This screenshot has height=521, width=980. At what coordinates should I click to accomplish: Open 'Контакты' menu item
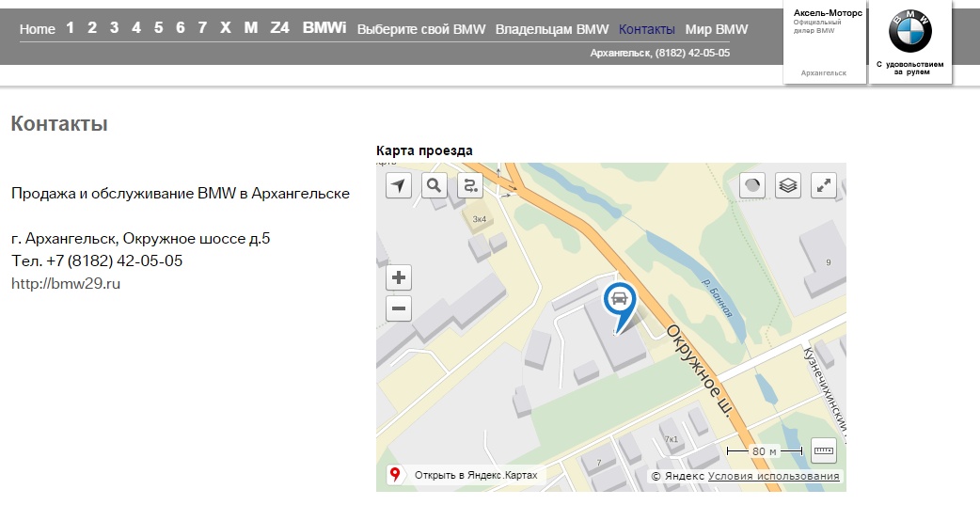coord(647,29)
